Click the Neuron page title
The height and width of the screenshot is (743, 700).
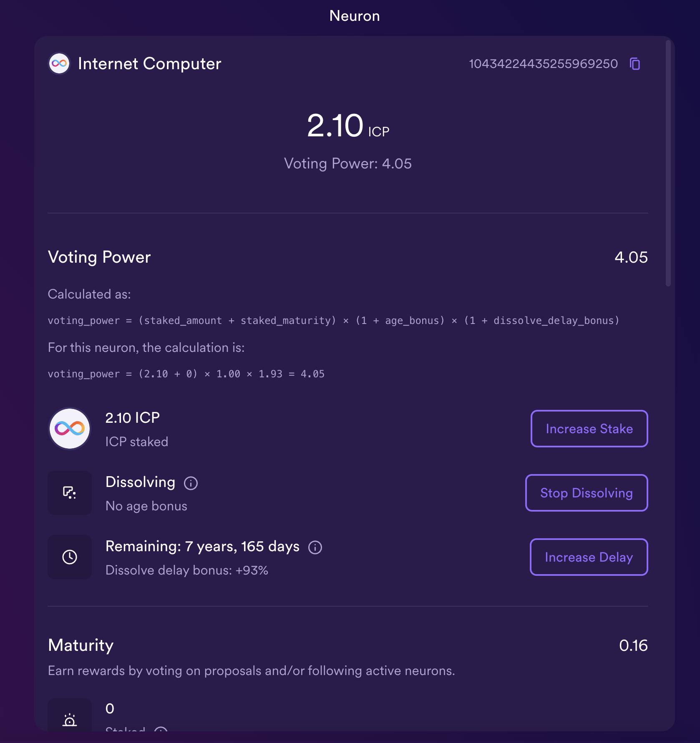click(x=354, y=16)
